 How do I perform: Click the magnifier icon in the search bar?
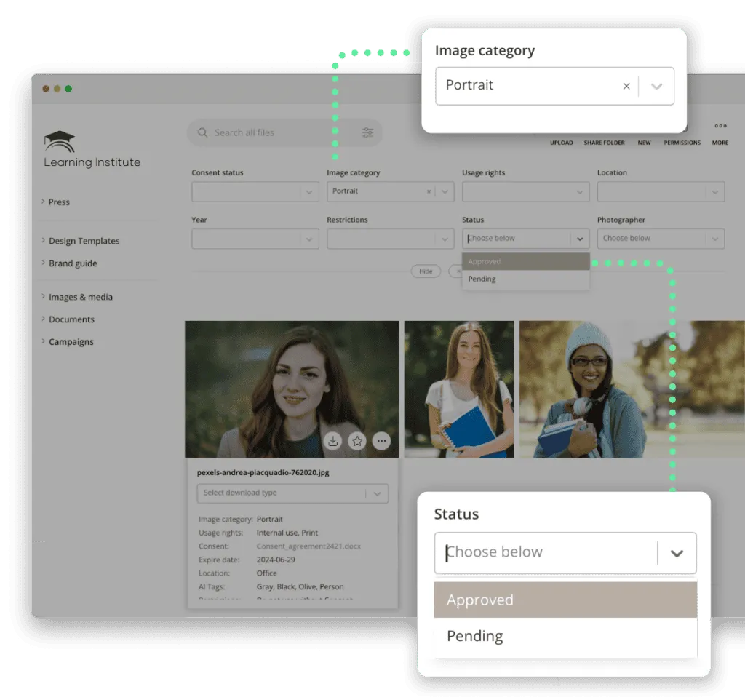(x=202, y=132)
